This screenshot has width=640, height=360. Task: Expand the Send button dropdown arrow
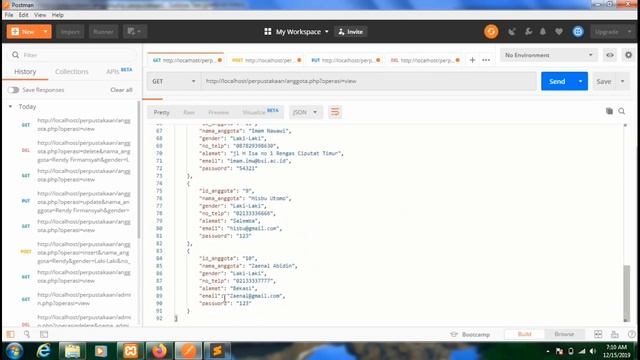click(580, 81)
